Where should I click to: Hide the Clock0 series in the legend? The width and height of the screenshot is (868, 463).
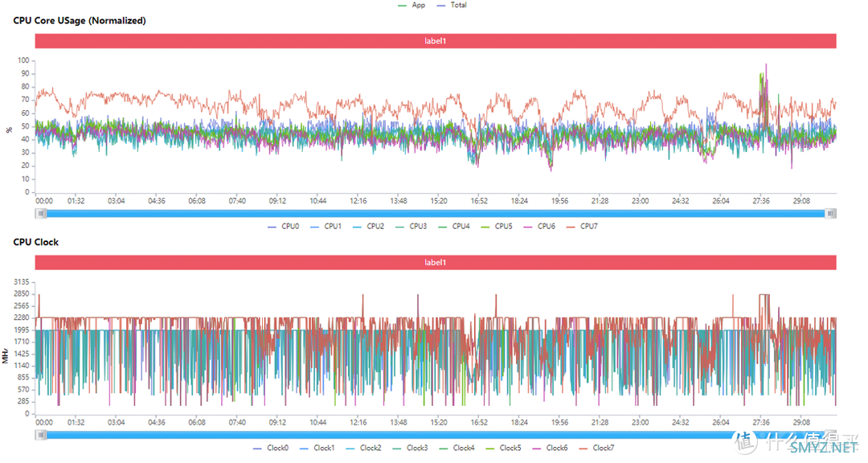tap(272, 448)
